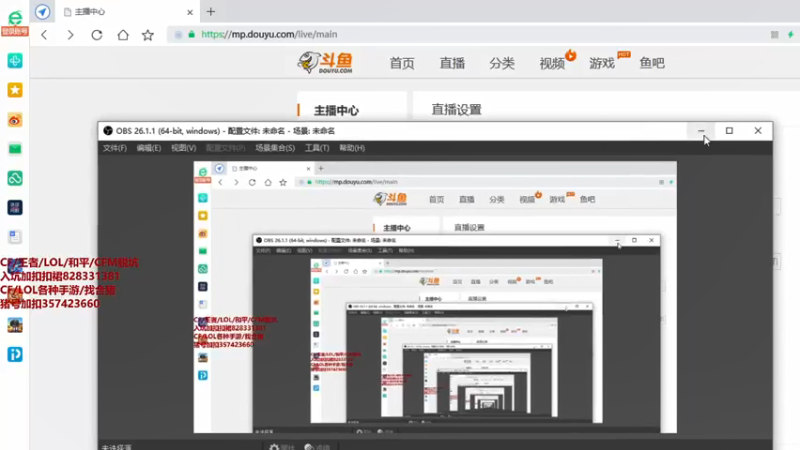Screen dimensions: 800x450
Task: Open OBS 配置文件 menu
Action: coord(226,148)
